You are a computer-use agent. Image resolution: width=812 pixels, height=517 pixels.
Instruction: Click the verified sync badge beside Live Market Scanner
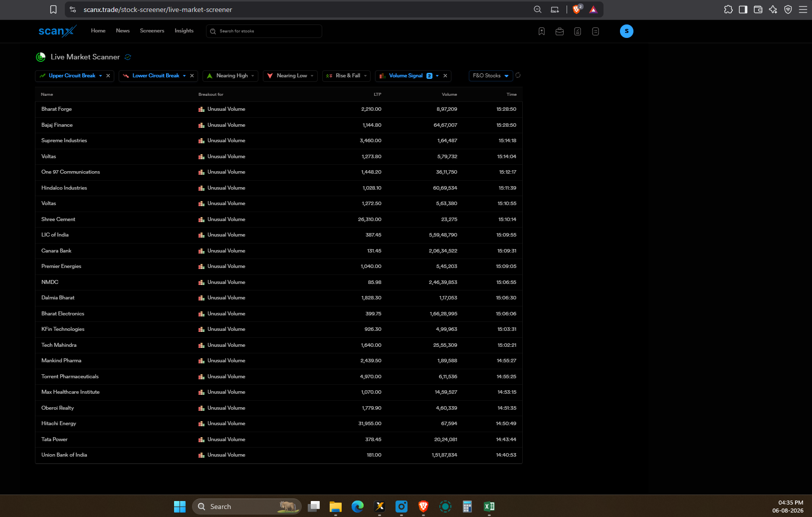click(128, 57)
